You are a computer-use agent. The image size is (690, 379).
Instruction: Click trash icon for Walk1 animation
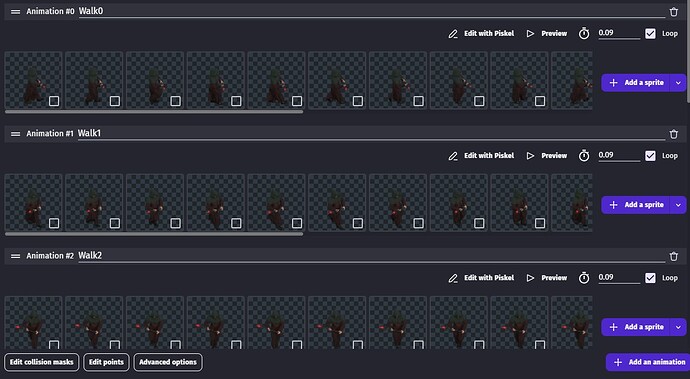[x=674, y=134]
